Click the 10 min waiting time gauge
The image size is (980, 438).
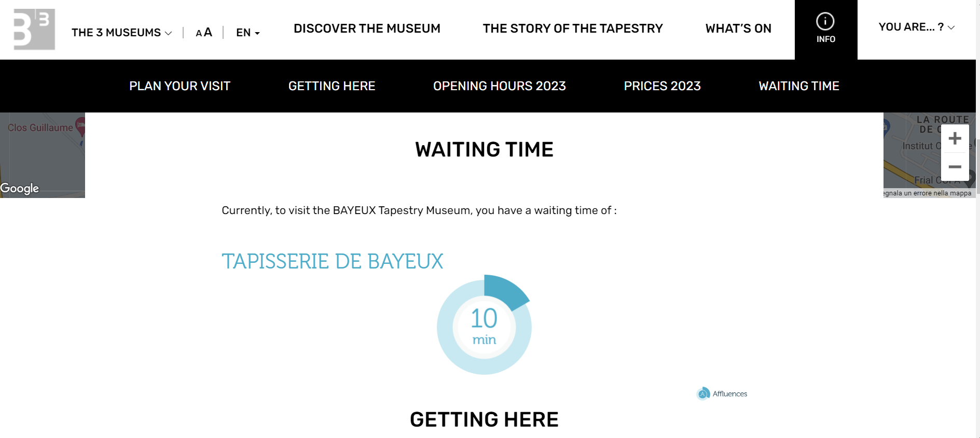(484, 325)
